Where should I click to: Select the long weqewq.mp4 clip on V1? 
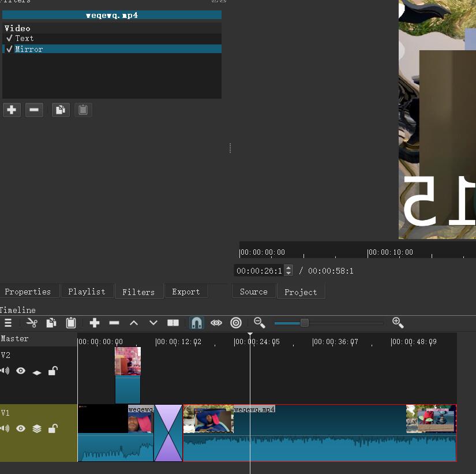pyautogui.click(x=320, y=433)
